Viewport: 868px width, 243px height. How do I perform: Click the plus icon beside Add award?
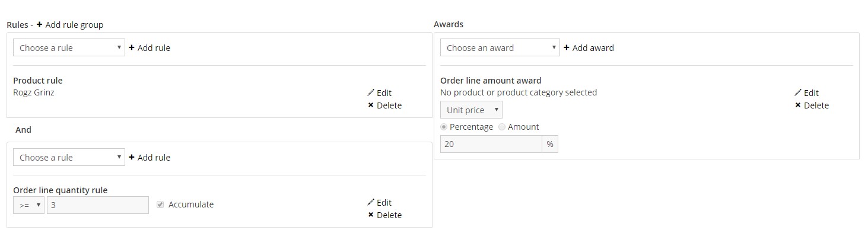click(566, 48)
